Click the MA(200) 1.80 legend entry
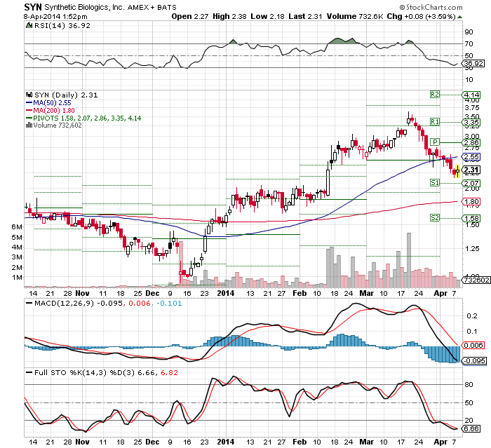The image size is (491, 448). pyautogui.click(x=51, y=111)
